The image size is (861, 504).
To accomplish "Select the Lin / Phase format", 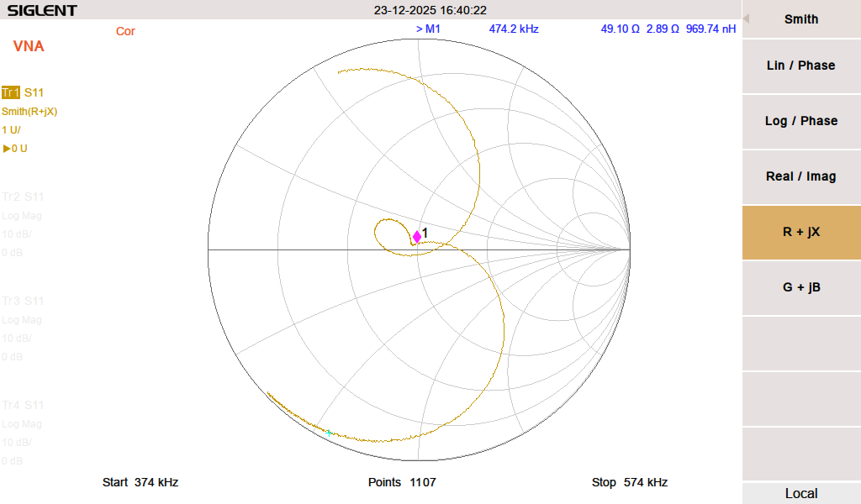I will [x=800, y=66].
